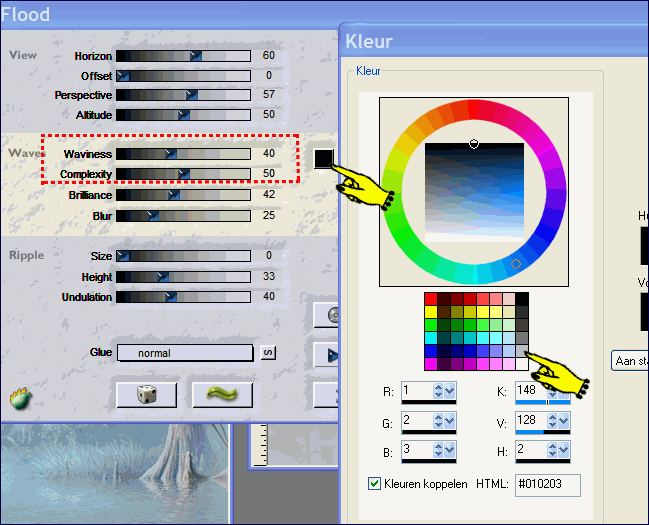Adjust the Horizon slider
Screen dimensions: 649x525
click(x=183, y=56)
